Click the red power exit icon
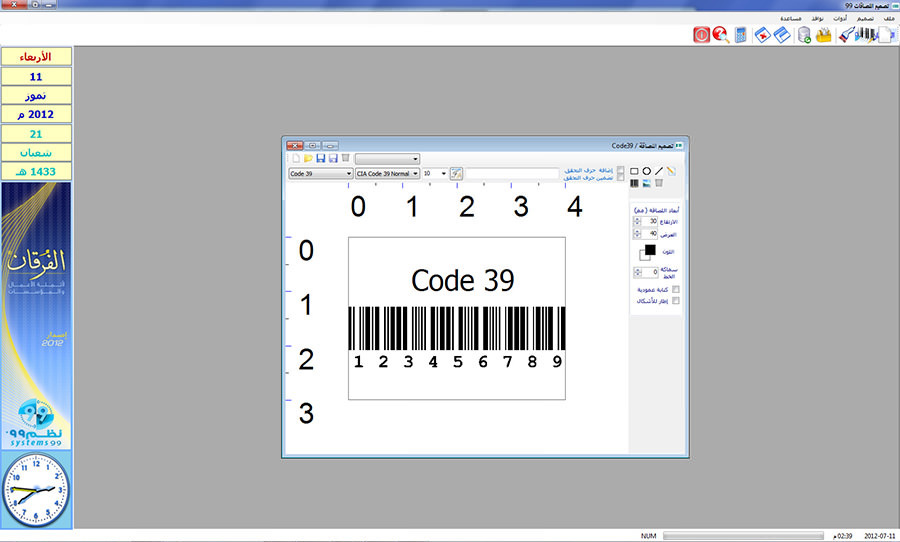The width and height of the screenshot is (900, 542). 701,35
